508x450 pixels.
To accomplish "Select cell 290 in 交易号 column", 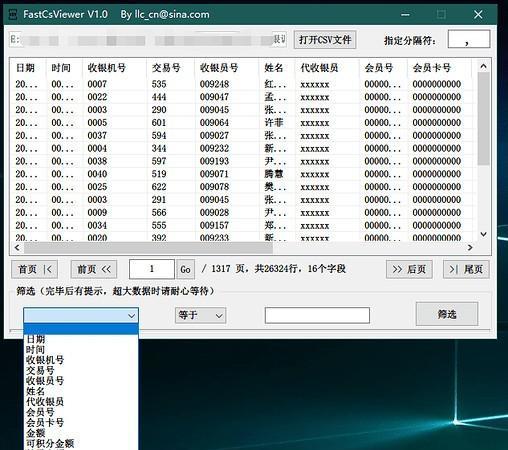I will tap(159, 110).
